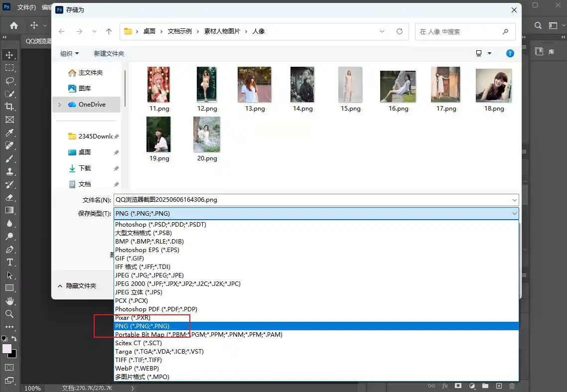Reset default foreground and background colors

[4, 339]
